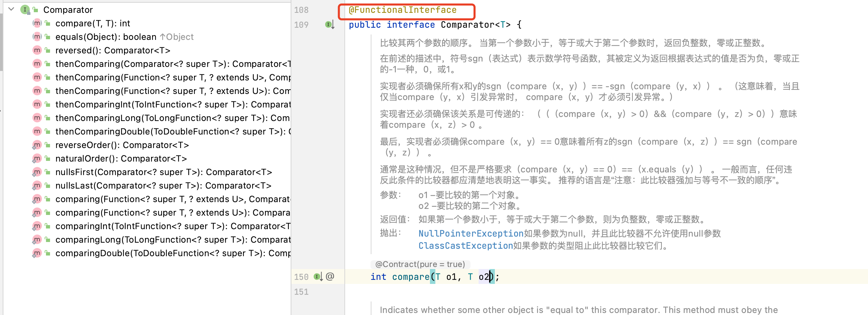Click the compare method name in code
Screen dimensions: 868x315
[410, 277]
